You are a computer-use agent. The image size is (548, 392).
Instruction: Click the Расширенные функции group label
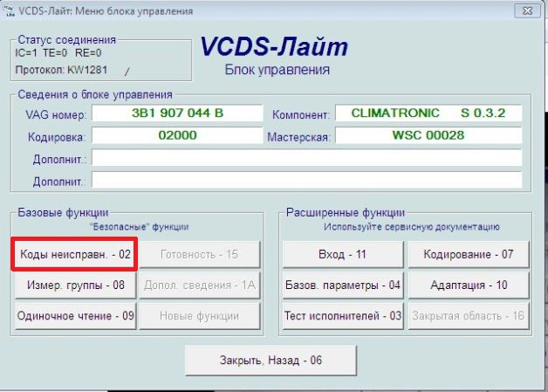click(346, 212)
